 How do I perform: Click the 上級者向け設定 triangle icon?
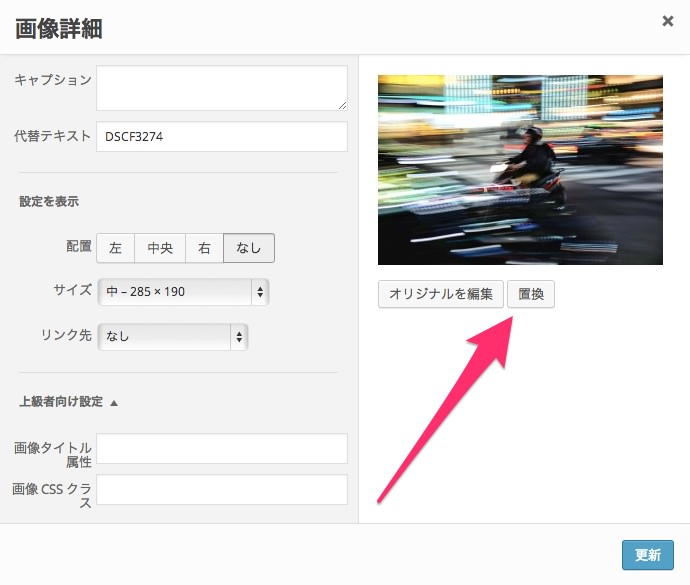coord(114,403)
